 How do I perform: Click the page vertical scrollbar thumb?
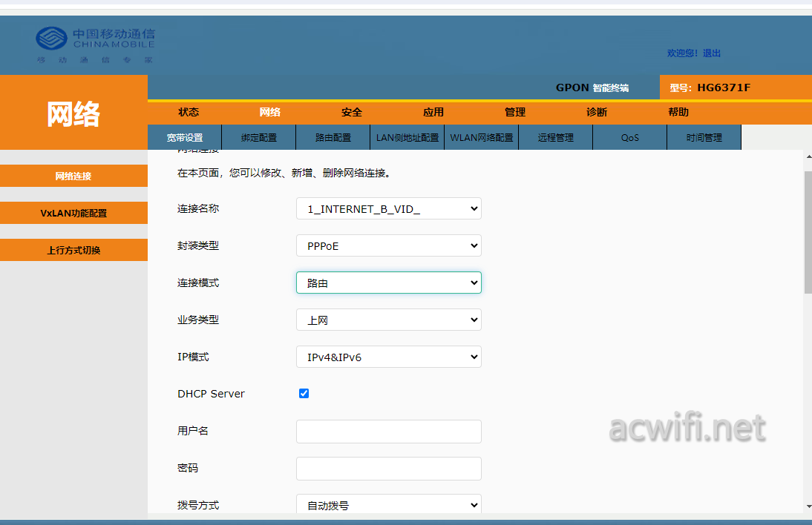[x=808, y=232]
